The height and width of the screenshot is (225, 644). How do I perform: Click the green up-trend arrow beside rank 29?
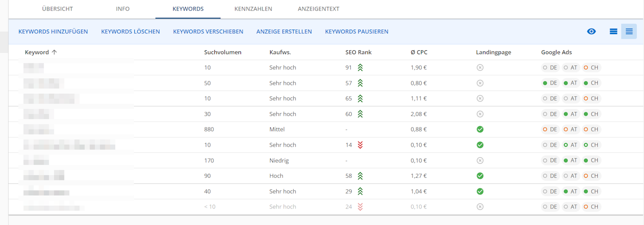pos(360,191)
